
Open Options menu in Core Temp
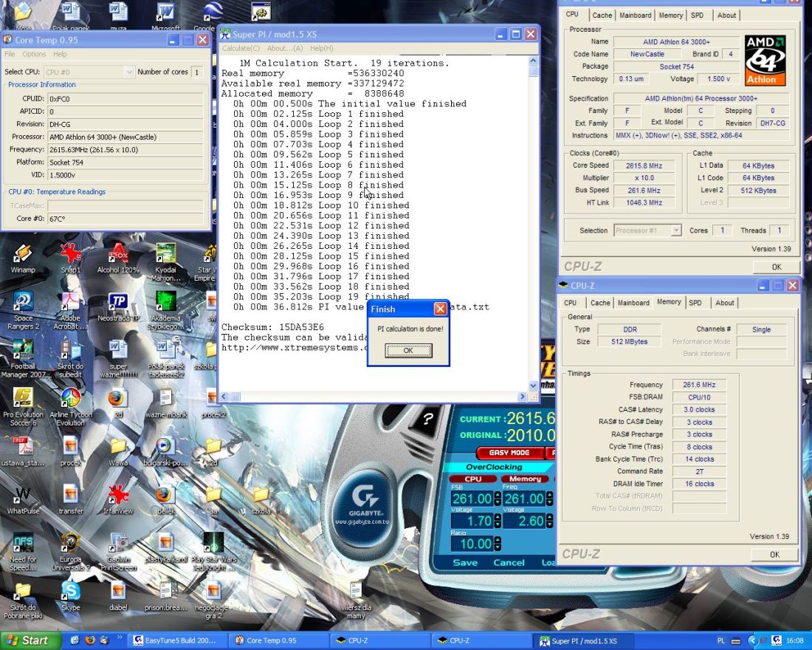coord(34,54)
